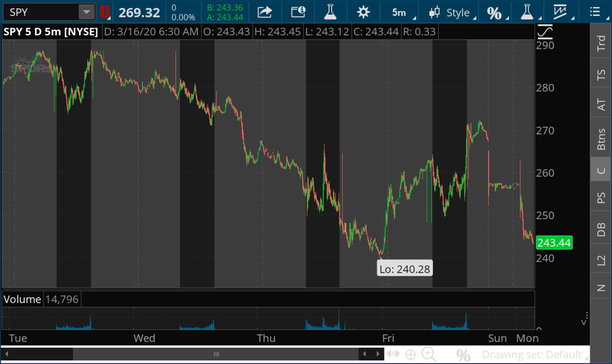Viewport: 612px width, 364px height.
Task: Open the PS sidebar tab
Action: tap(601, 198)
